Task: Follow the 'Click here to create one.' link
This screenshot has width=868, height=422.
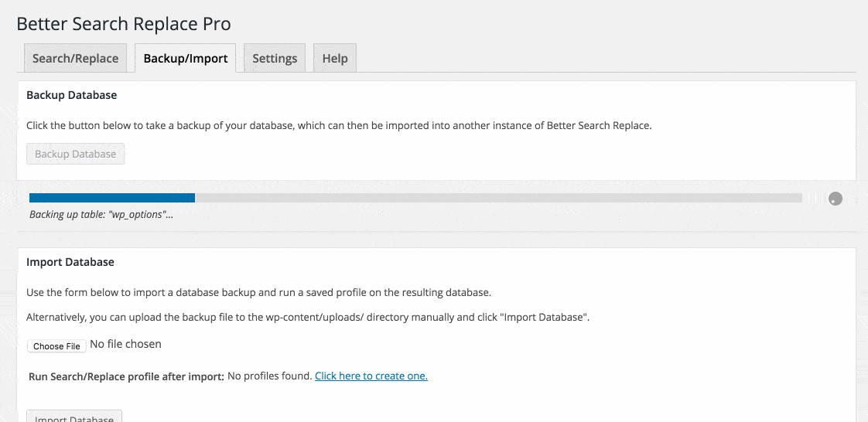Action: 371,376
